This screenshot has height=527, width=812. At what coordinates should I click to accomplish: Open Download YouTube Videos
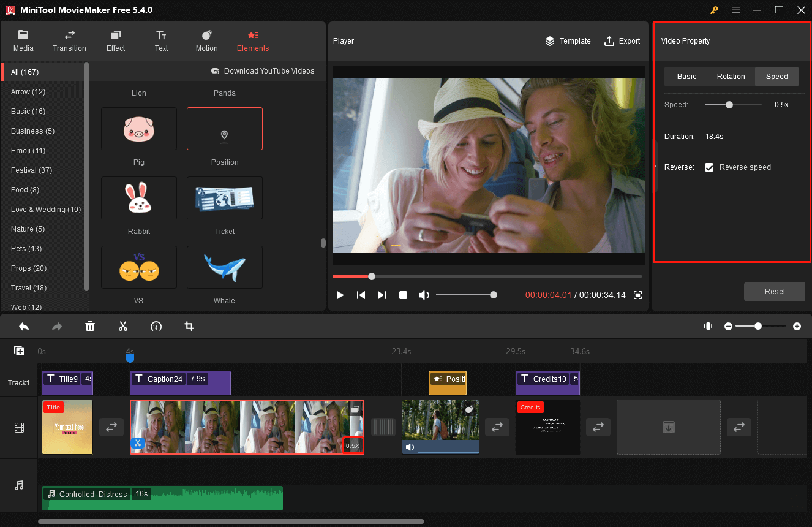[x=263, y=71]
